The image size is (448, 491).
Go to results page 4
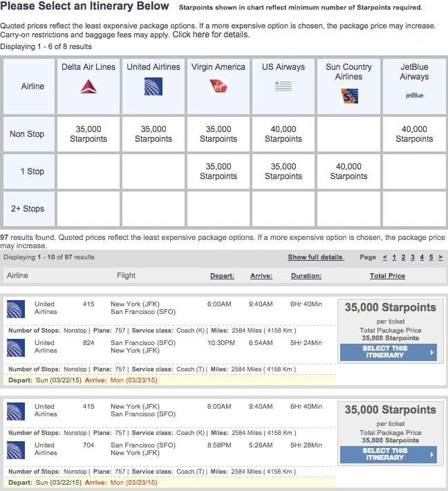tap(422, 257)
